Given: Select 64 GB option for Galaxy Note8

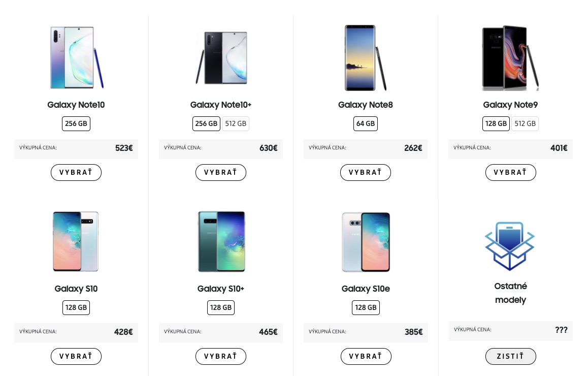Looking at the screenshot, I should tap(365, 123).
